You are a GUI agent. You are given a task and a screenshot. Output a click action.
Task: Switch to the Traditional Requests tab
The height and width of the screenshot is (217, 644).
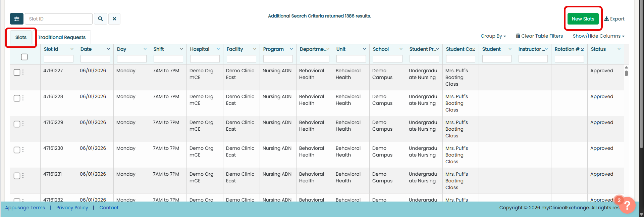pos(62,37)
